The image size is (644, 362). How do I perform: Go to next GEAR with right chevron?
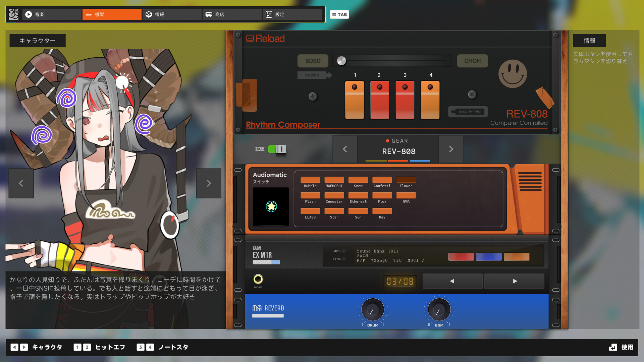(x=451, y=149)
